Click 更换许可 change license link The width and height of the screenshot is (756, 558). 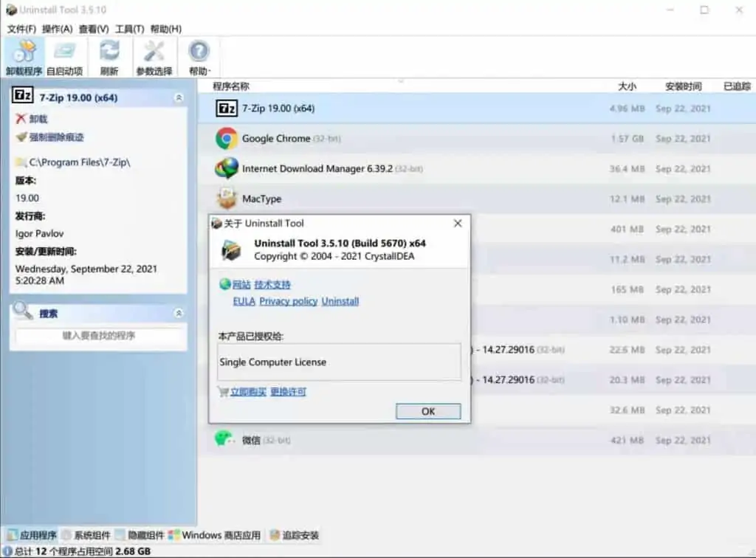pos(289,392)
